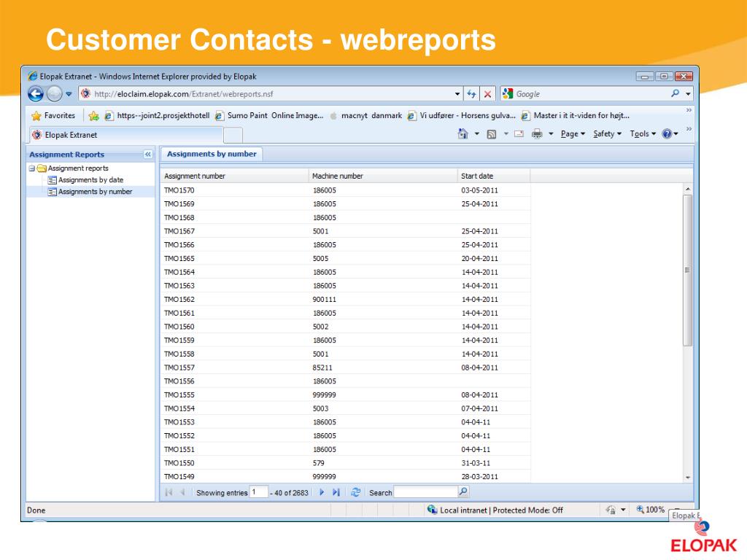Sort by Start date column header
747x560 pixels.
point(494,176)
